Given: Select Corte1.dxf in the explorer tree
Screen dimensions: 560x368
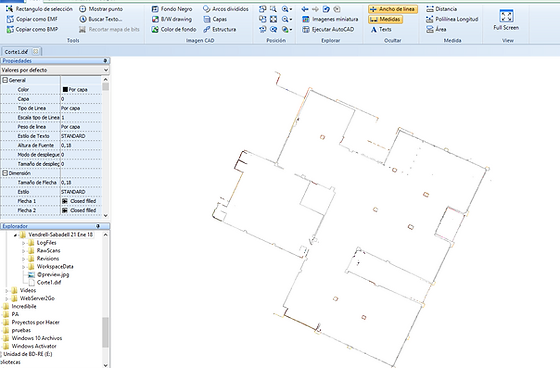Looking at the screenshot, I should coord(45,283).
